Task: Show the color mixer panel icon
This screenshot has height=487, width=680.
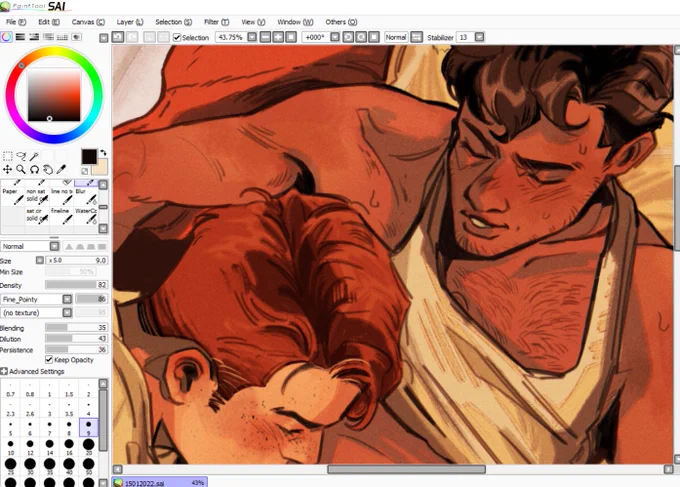Action: click(48, 37)
